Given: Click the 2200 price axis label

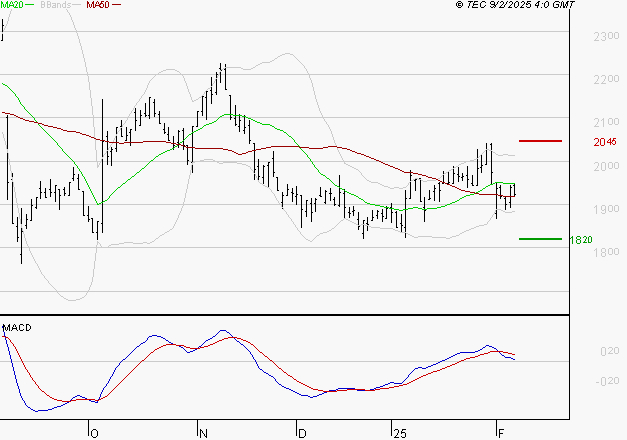Looking at the screenshot, I should [606, 80].
